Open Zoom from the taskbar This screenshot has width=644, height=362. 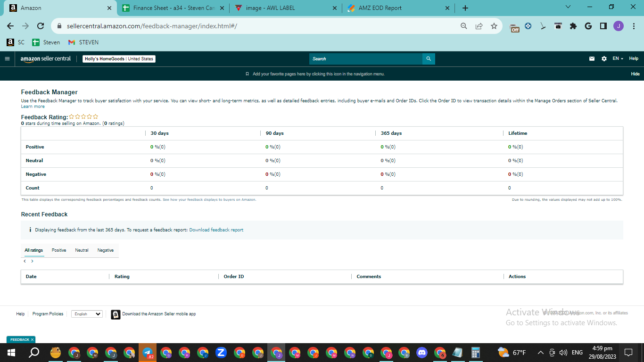tap(221, 353)
